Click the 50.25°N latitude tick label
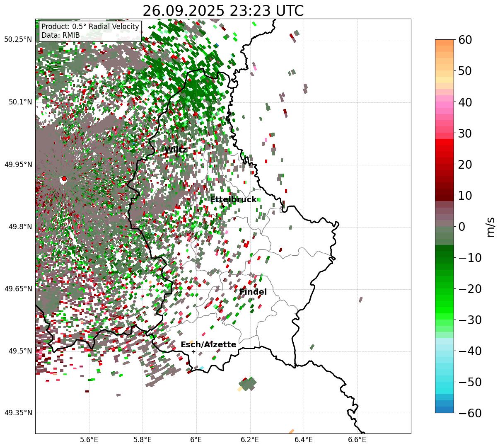The width and height of the screenshot is (500, 448). point(18,39)
